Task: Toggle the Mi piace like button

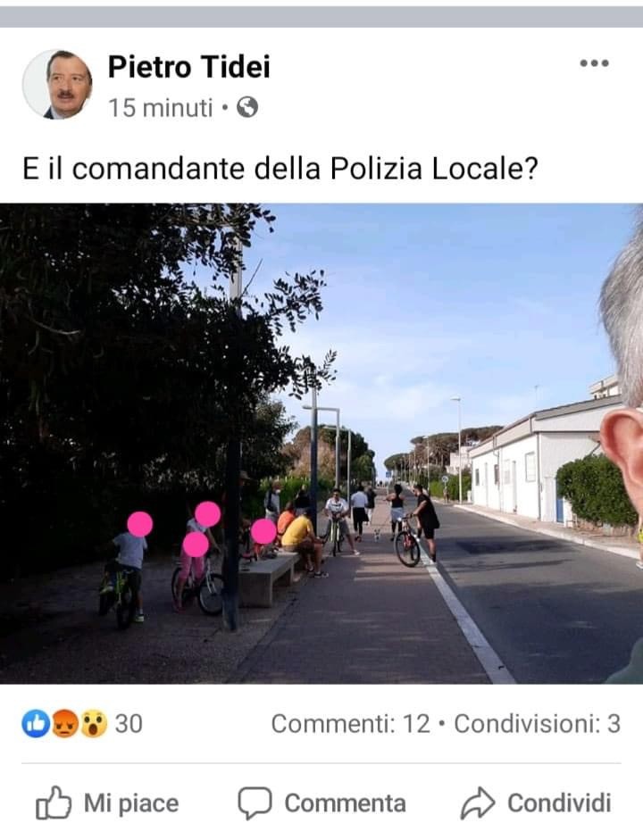Action: coord(107,803)
